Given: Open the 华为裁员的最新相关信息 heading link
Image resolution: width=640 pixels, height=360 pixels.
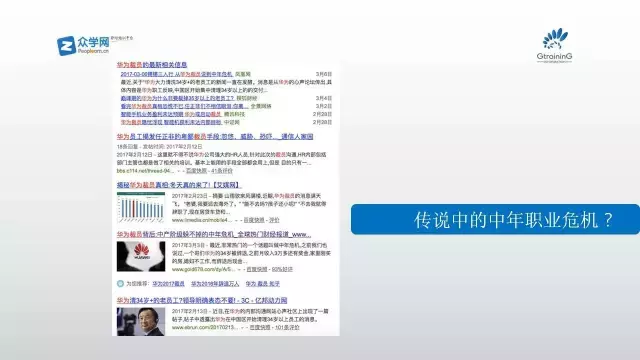Looking at the screenshot, I should coord(152,64).
